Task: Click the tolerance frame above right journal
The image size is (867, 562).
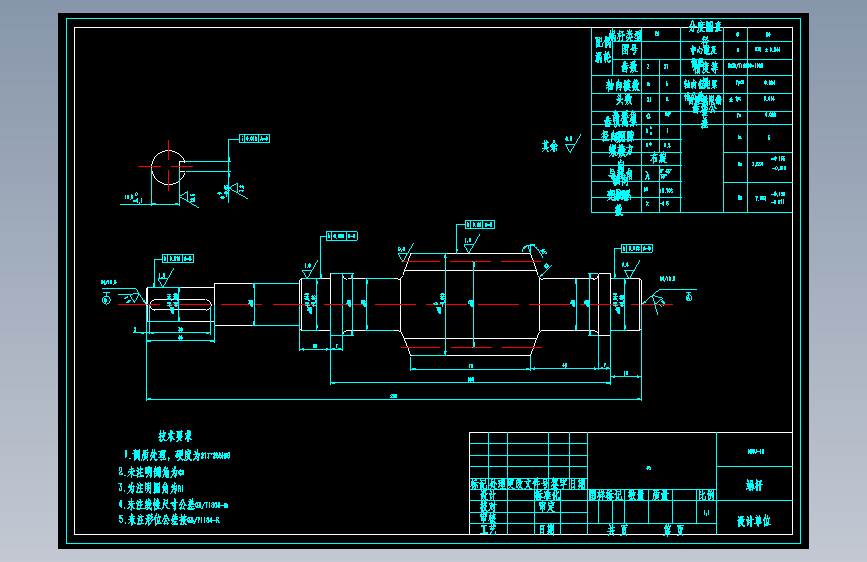Action: (636, 248)
